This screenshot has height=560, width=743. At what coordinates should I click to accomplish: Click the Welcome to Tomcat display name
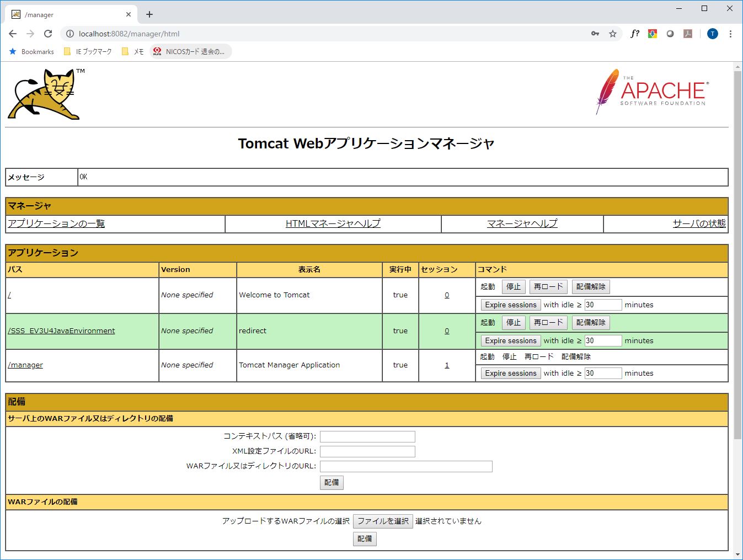[x=274, y=295]
